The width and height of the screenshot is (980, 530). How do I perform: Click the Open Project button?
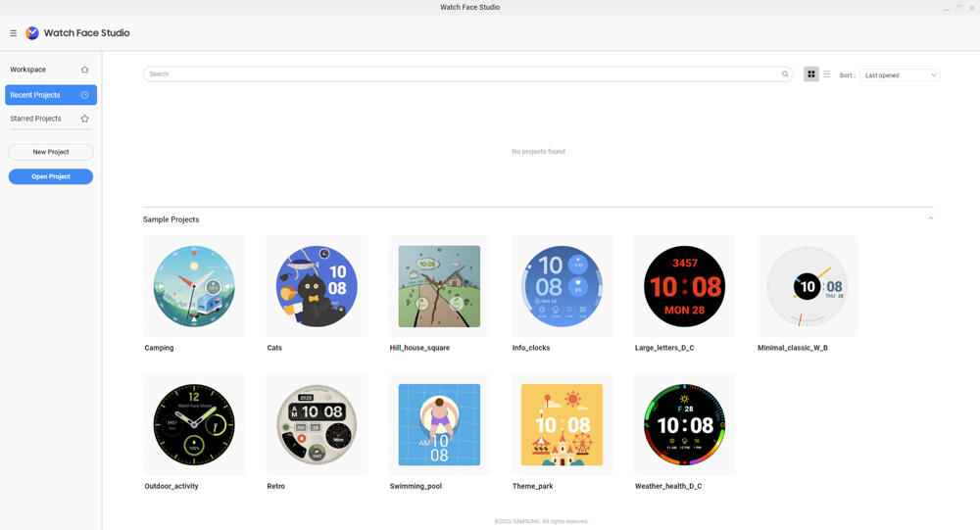[x=51, y=176]
